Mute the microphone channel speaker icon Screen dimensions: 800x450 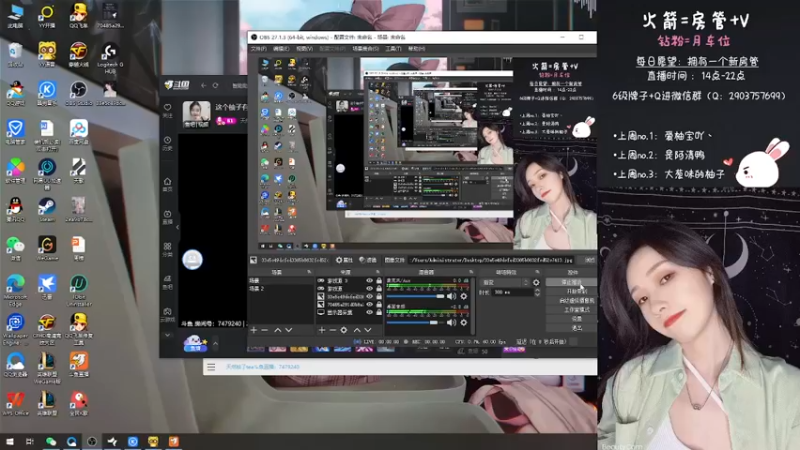tap(451, 296)
